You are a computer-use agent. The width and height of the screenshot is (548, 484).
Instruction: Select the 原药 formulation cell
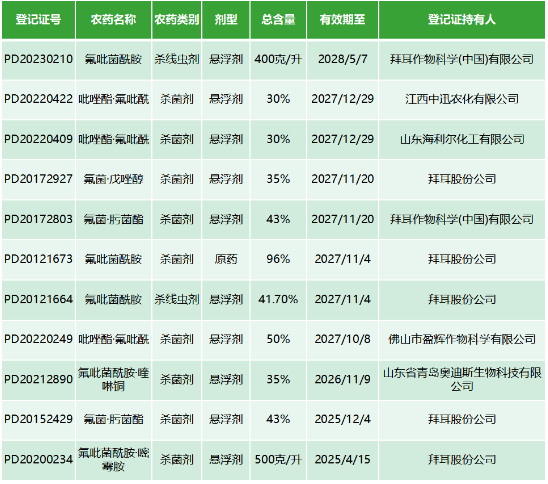coord(226,259)
